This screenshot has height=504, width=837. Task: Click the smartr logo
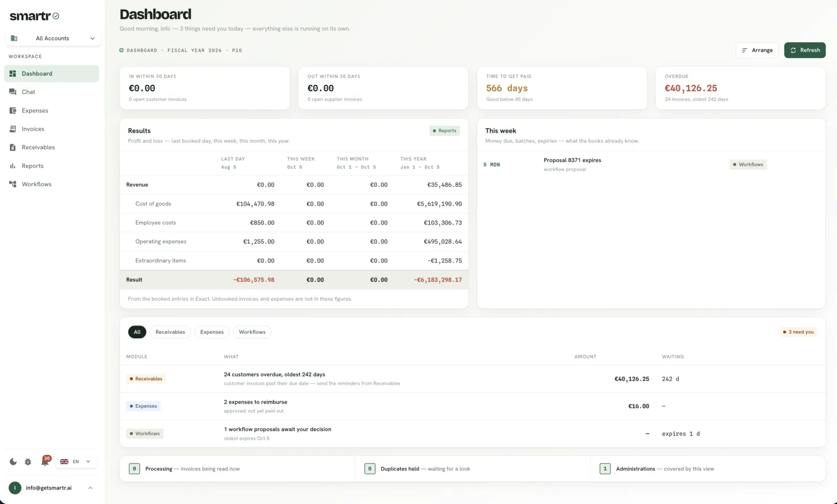[x=35, y=16]
